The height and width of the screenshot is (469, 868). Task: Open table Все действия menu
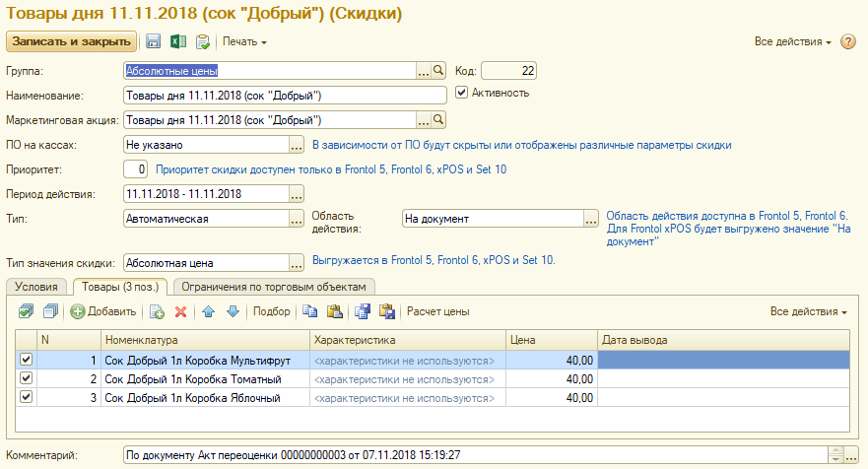click(808, 311)
